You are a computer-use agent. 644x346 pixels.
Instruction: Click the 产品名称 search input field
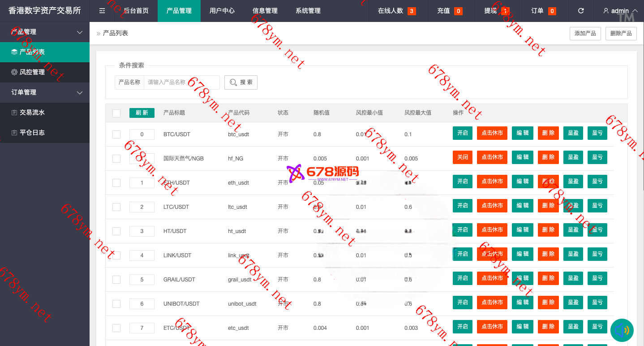[181, 82]
